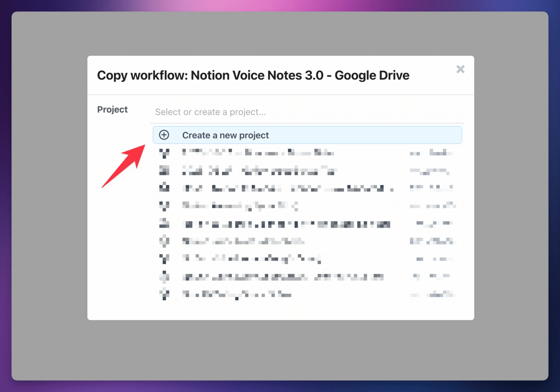Dismiss the dialog using the X icon
Viewport: 560px width, 392px height.
[461, 69]
